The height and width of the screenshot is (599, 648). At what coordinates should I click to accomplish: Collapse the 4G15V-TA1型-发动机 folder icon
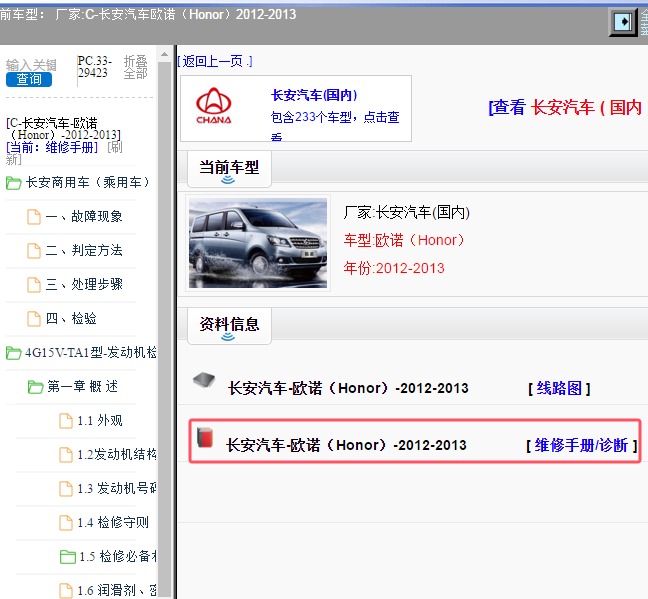pos(14,353)
